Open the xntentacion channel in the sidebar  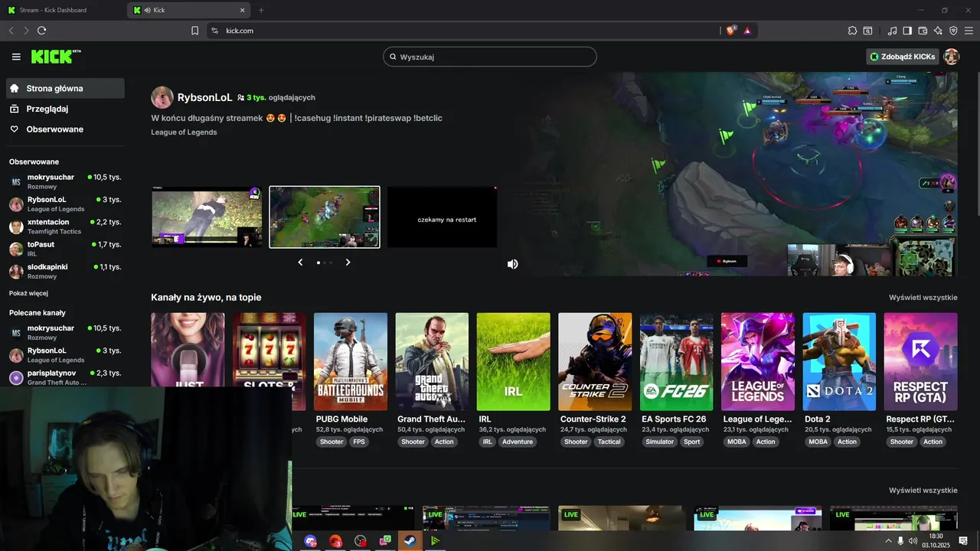65,227
